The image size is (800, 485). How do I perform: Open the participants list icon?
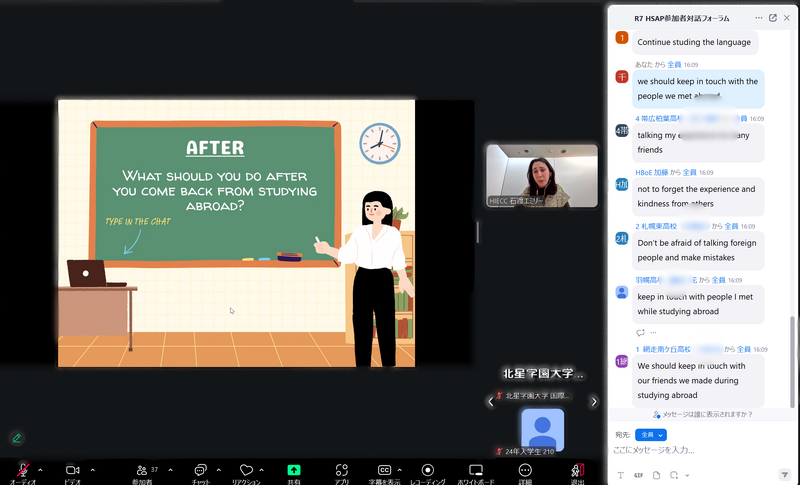[x=142, y=470]
